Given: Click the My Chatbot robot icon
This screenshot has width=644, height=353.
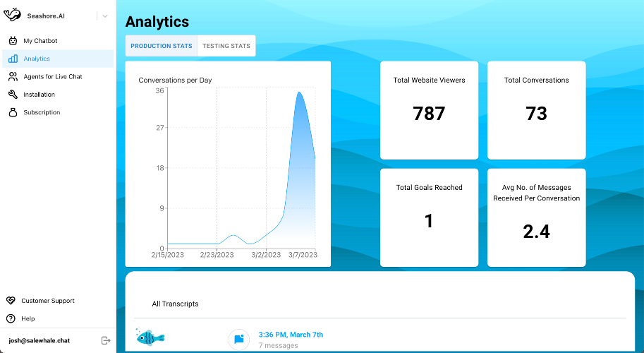Looking at the screenshot, I should (13, 41).
